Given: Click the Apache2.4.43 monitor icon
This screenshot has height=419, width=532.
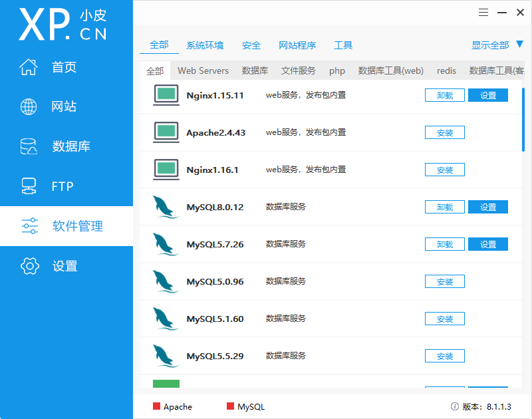Looking at the screenshot, I should tap(166, 132).
